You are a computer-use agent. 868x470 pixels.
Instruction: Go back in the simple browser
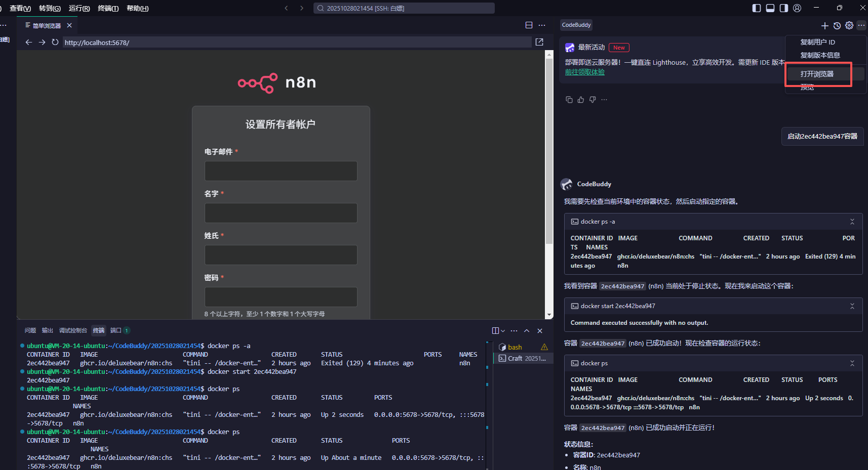[x=29, y=42]
